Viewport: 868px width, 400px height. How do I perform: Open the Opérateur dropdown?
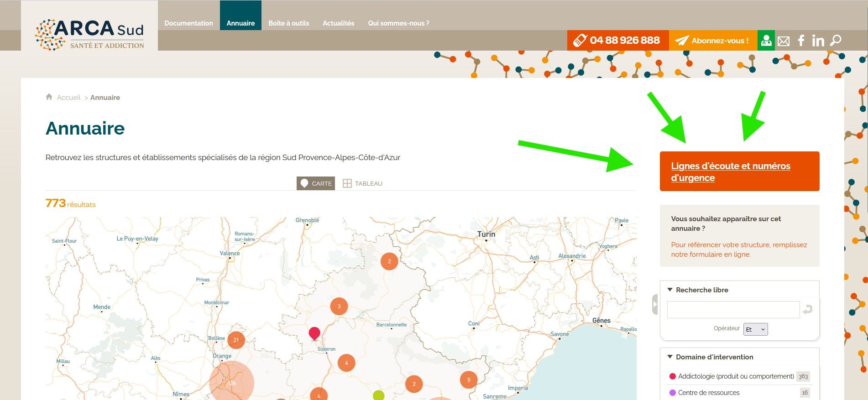pos(755,329)
